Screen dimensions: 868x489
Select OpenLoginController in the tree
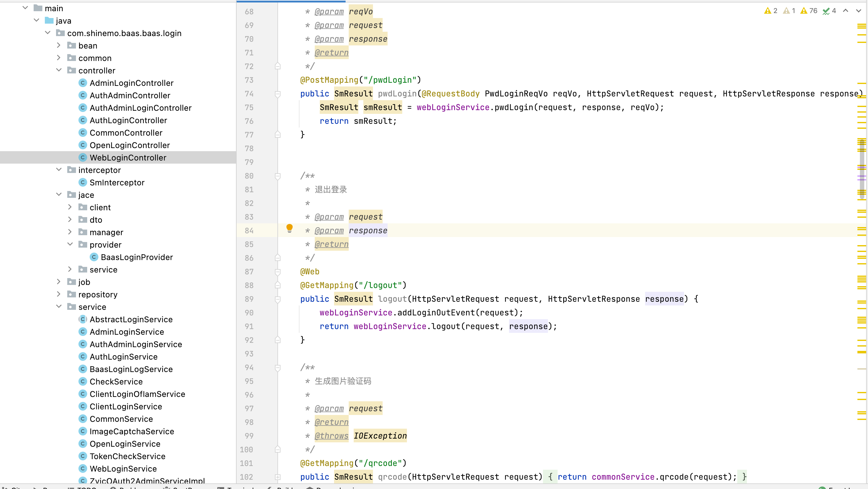click(x=130, y=145)
